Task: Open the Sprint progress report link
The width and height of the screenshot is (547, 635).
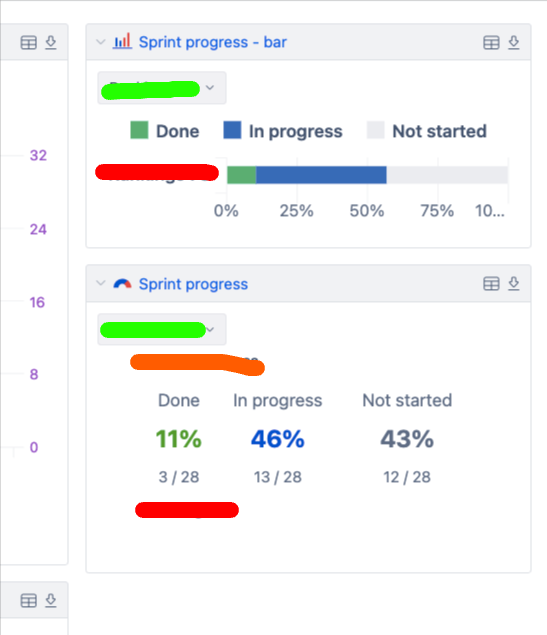Action: click(193, 284)
